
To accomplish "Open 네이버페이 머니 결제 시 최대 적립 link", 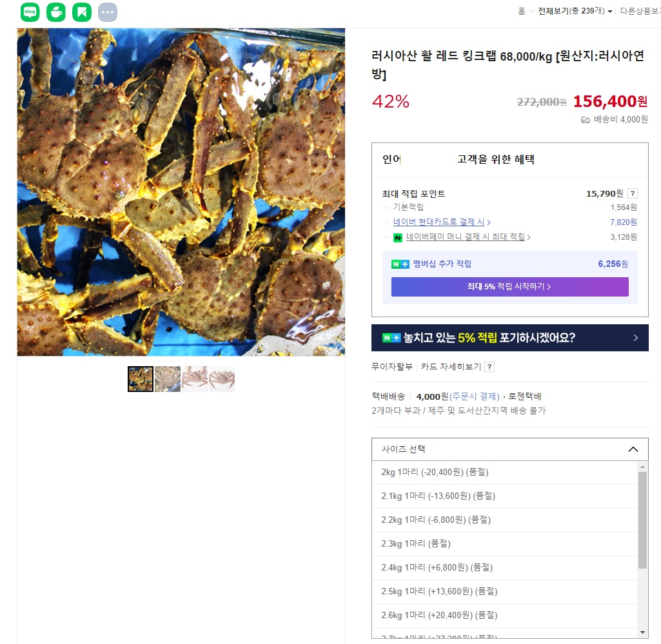I will click(x=468, y=237).
